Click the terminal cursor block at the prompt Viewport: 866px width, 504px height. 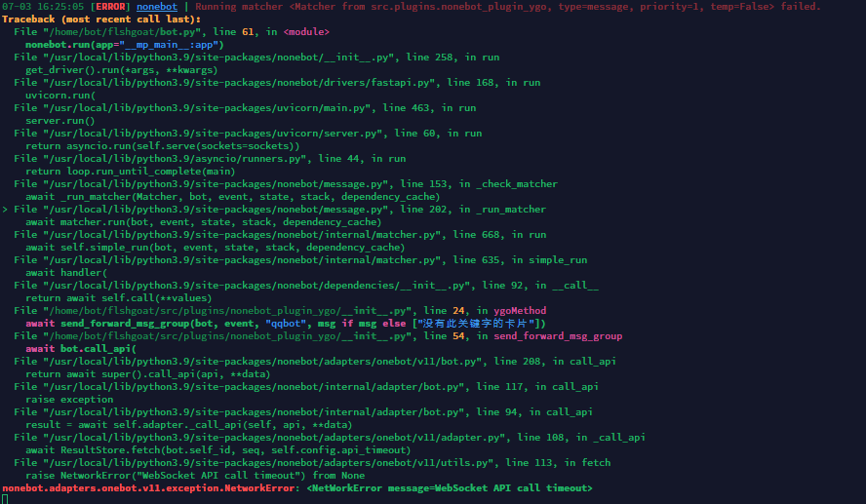click(x=5, y=499)
